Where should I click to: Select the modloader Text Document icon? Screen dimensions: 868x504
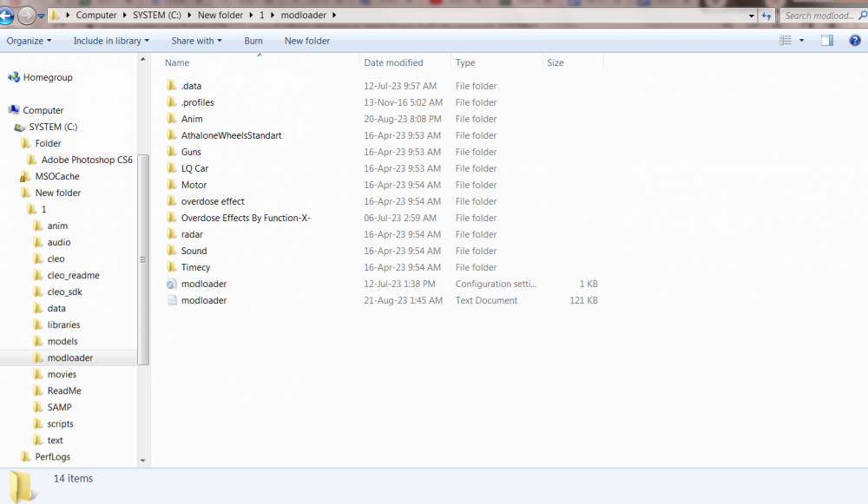[172, 300]
